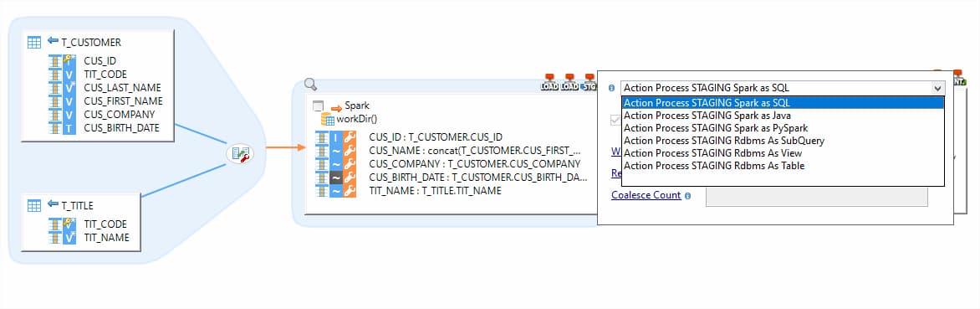
Task: Select CUS_ID column in T_CUSTOMER
Action: click(100, 61)
